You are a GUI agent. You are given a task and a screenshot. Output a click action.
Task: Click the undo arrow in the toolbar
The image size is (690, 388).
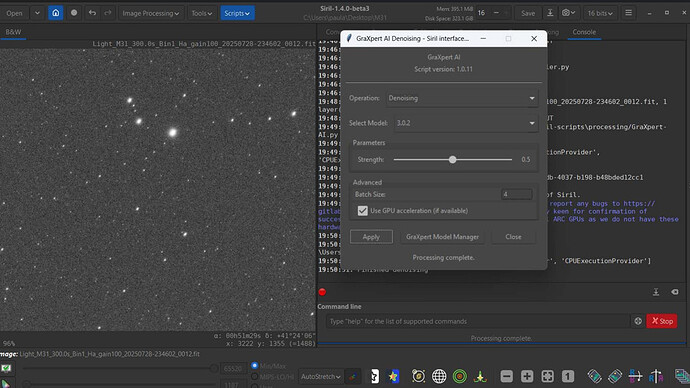tap(92, 13)
